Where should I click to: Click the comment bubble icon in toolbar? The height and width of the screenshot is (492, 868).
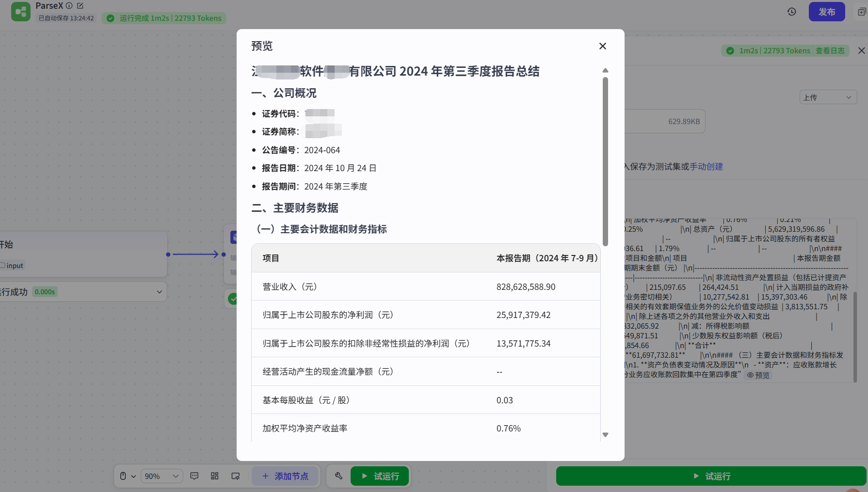(x=194, y=476)
